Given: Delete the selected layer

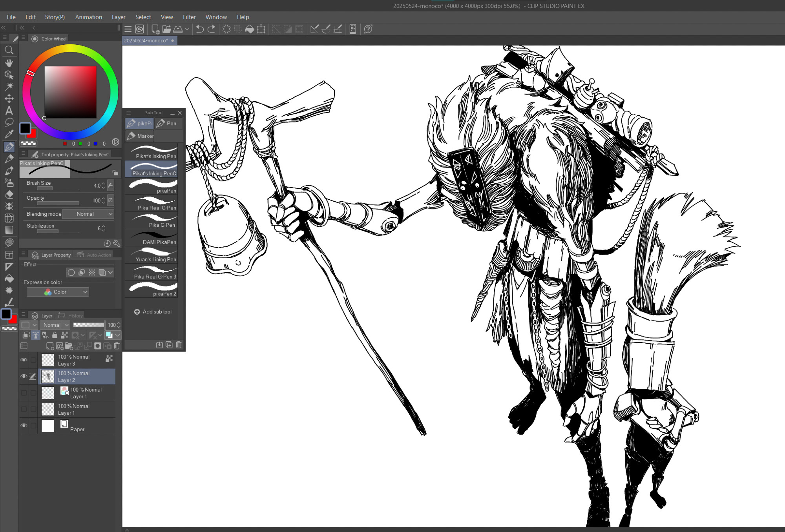Looking at the screenshot, I should tap(117, 346).
